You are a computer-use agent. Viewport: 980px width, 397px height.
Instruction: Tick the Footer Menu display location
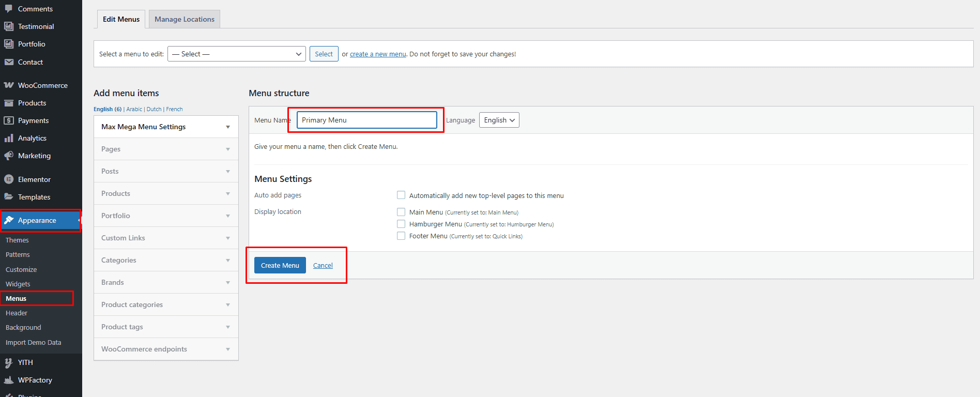click(401, 236)
